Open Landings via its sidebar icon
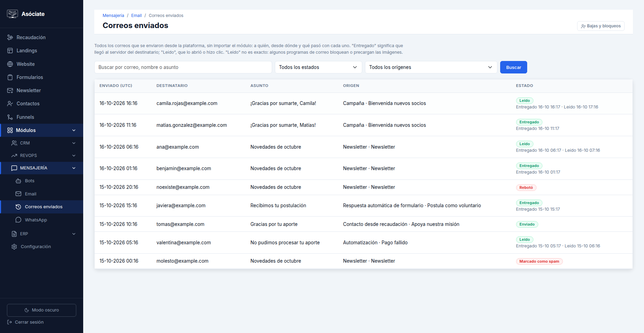The height and width of the screenshot is (333, 644). tap(10, 51)
